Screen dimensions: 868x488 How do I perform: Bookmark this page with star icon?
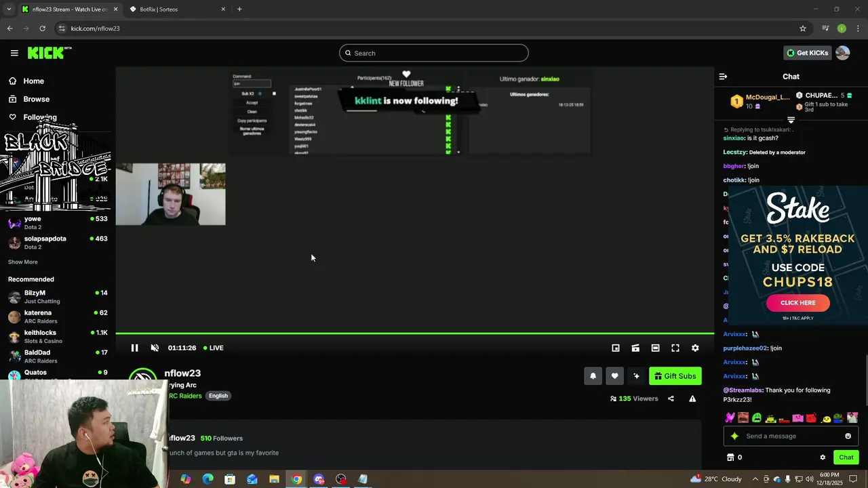(803, 28)
